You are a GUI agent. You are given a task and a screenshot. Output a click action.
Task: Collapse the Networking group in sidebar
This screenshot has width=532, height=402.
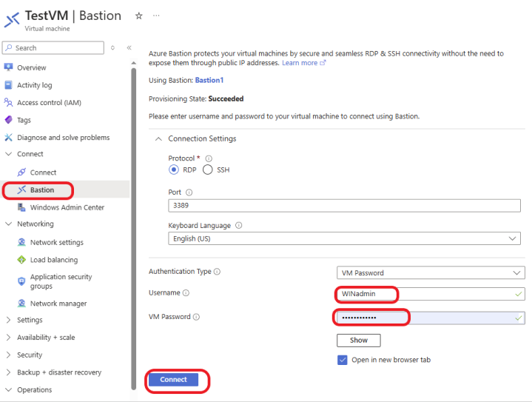8,224
